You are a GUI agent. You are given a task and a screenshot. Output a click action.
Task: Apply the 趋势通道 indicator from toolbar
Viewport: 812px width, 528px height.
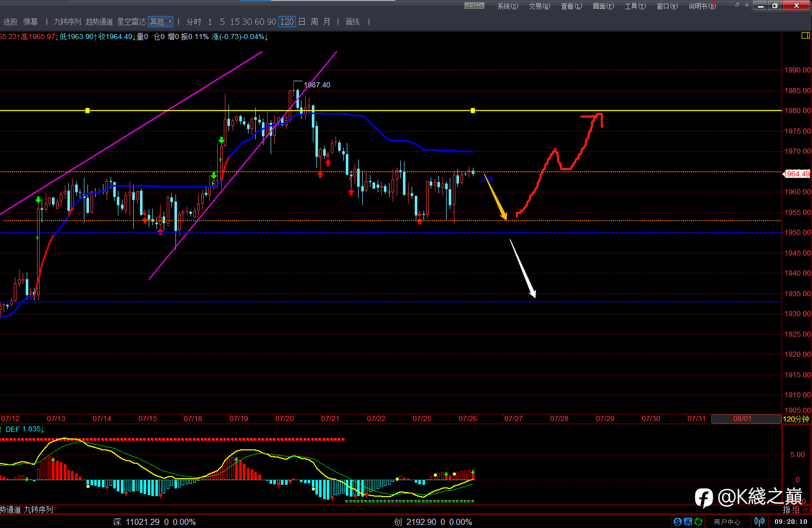99,22
